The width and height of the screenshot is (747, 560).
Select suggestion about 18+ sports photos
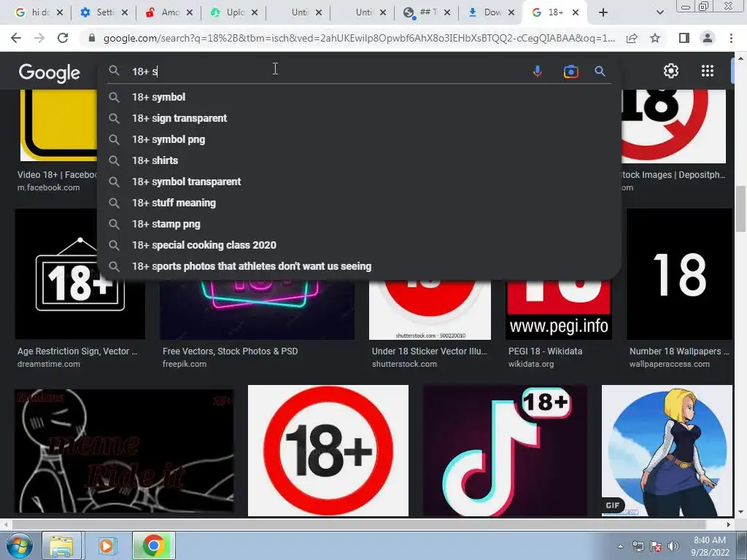(x=359, y=266)
